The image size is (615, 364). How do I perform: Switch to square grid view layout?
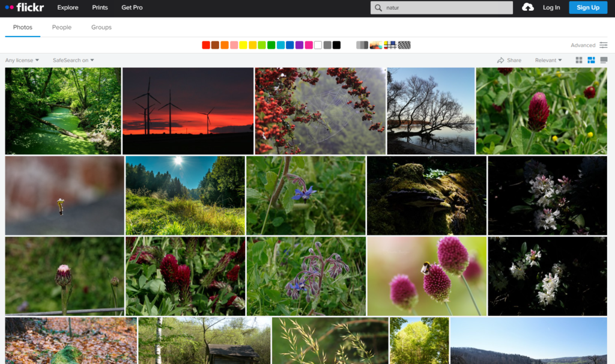[579, 60]
